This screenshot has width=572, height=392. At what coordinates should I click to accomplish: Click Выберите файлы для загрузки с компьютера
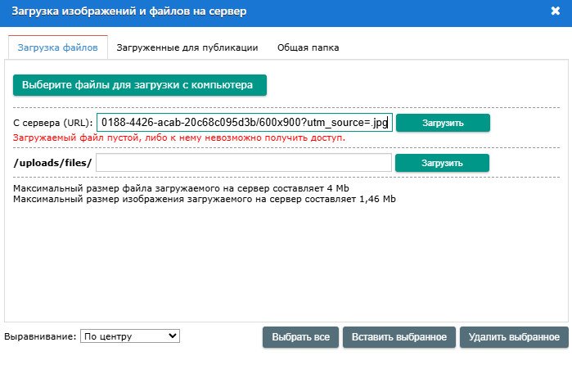tap(140, 84)
